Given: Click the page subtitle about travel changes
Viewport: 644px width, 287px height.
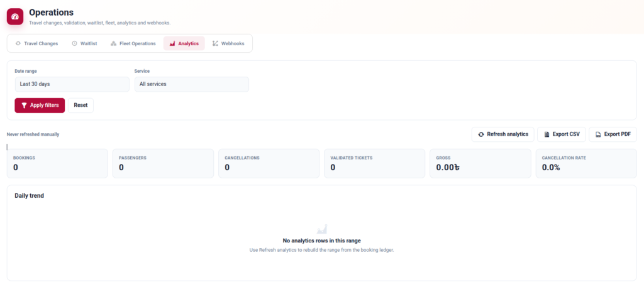Looking at the screenshot, I should tap(100, 23).
